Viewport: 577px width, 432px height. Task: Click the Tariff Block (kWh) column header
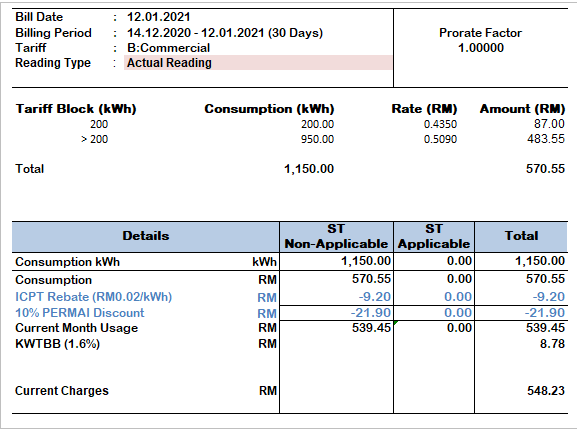pos(76,109)
